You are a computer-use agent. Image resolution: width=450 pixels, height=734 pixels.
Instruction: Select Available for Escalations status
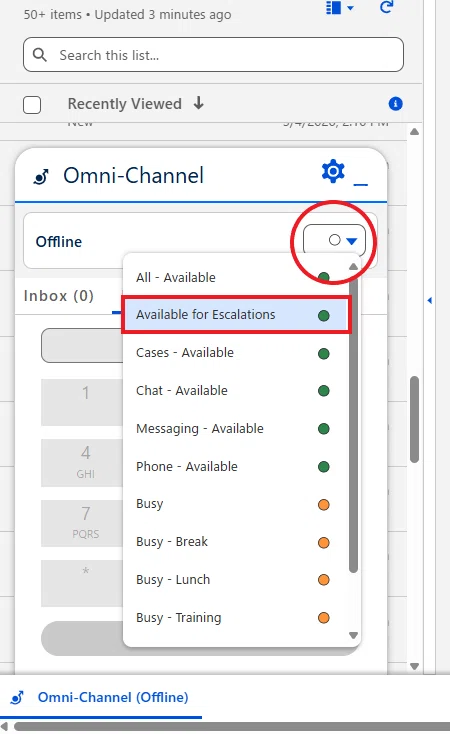[236, 315]
